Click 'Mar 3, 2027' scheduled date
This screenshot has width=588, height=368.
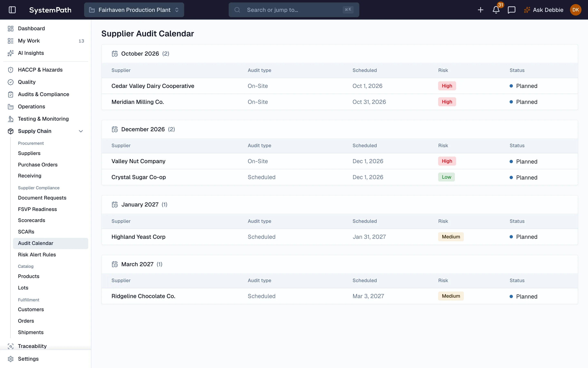368,296
